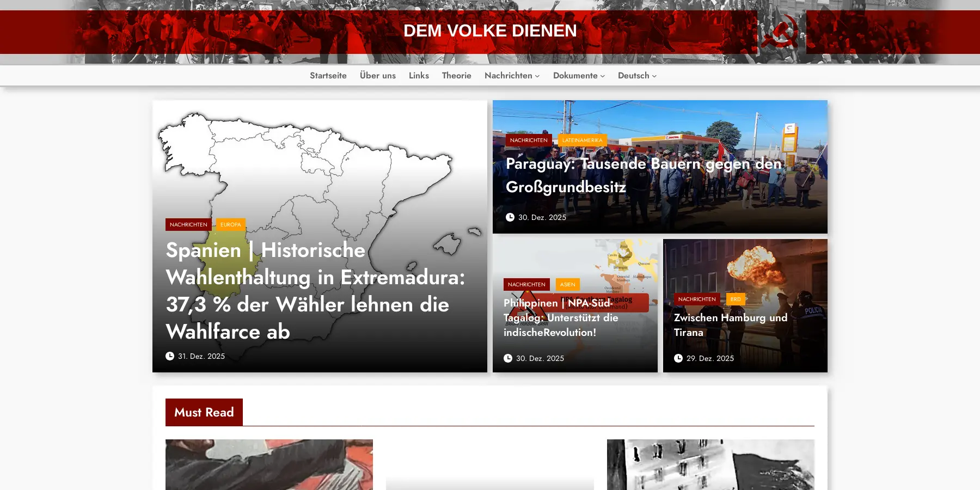The width and height of the screenshot is (980, 490).
Task: Read the Paraguay Tausende Bauern article
Action: point(644,175)
